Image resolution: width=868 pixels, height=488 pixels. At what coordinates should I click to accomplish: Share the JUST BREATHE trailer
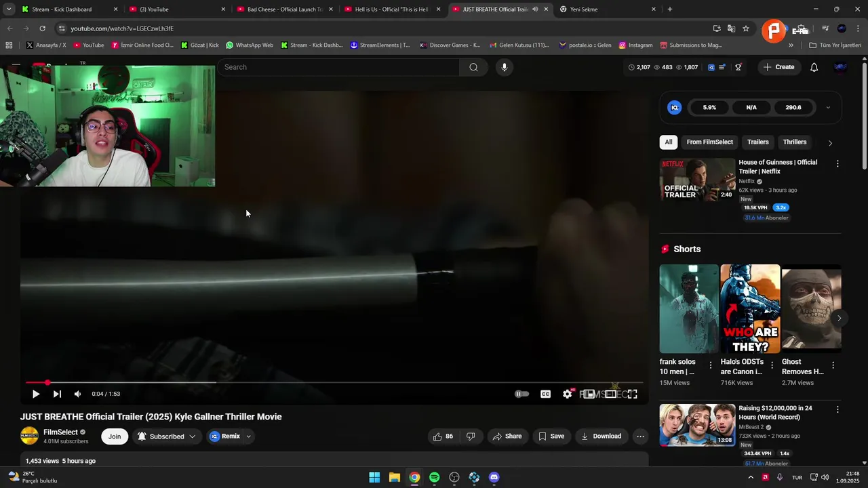click(507, 436)
